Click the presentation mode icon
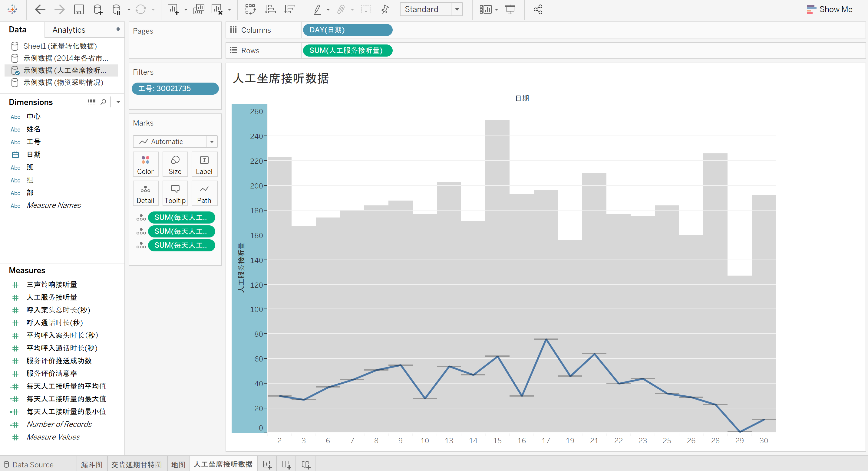This screenshot has width=868, height=471. [510, 9]
